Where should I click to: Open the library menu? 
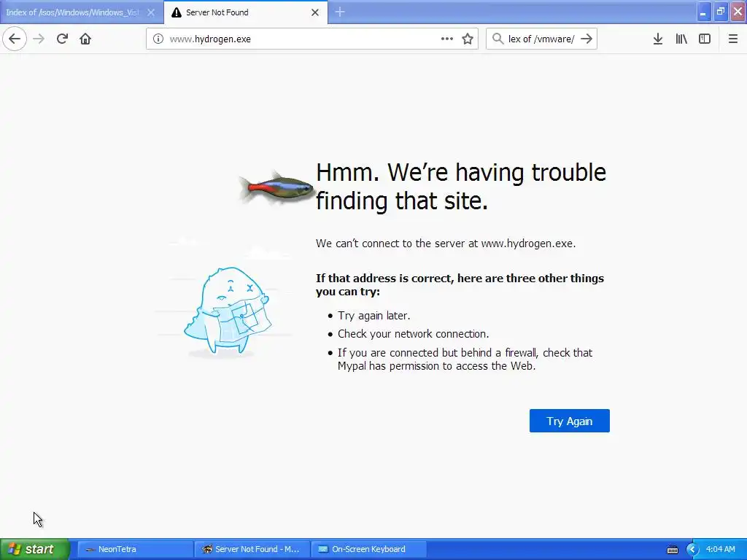681,39
